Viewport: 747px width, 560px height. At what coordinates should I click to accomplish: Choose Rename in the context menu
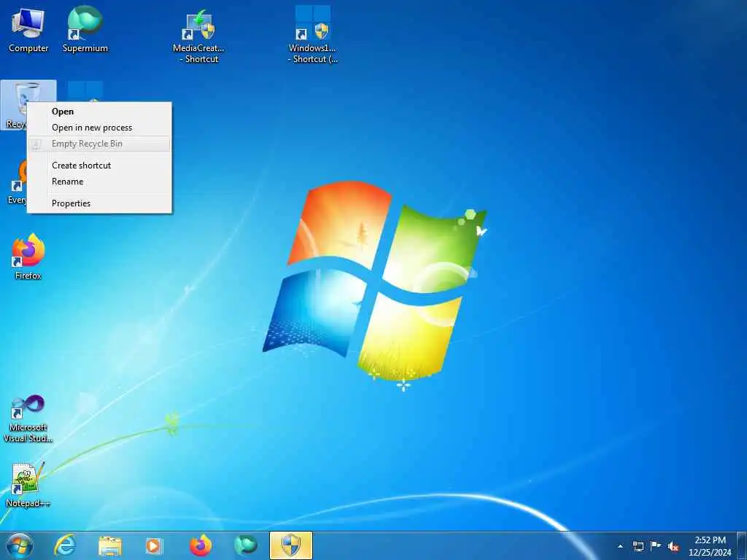pos(99,182)
